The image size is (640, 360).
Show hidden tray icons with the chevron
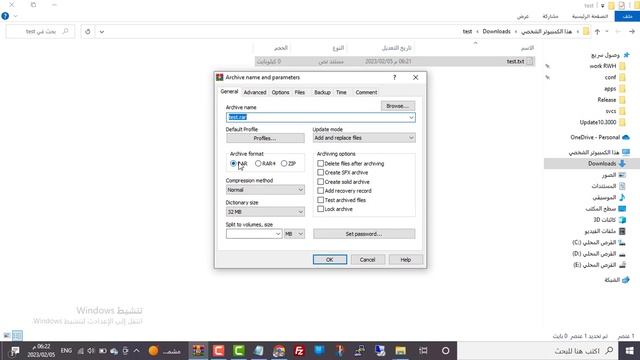136,351
